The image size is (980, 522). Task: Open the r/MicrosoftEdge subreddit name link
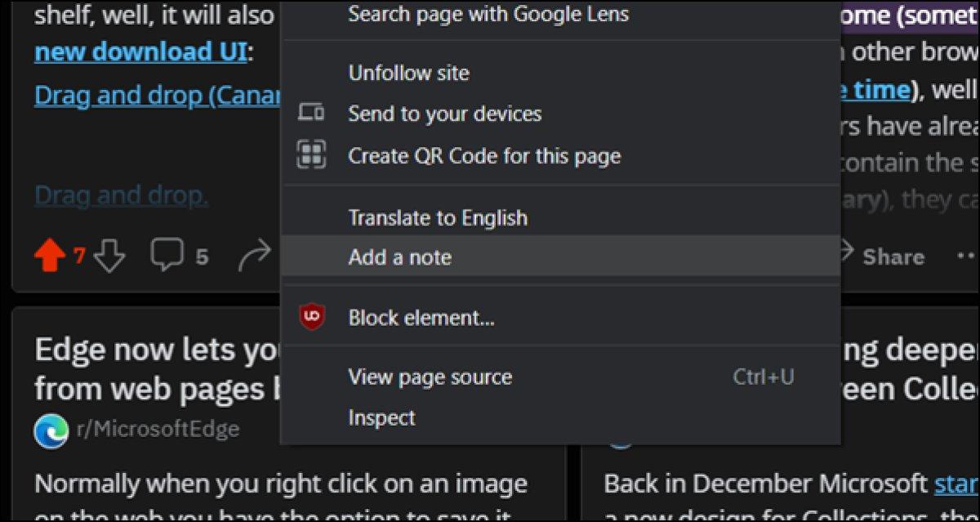[x=158, y=429]
